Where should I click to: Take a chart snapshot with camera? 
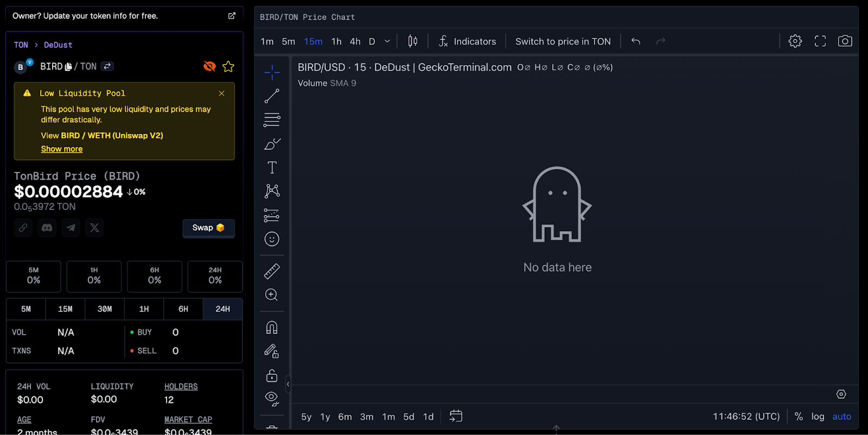pyautogui.click(x=845, y=41)
